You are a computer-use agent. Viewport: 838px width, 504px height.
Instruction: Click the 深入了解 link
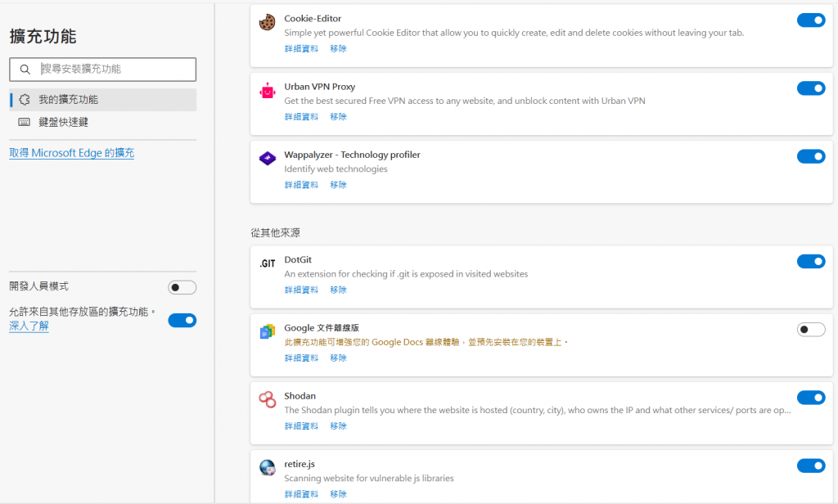(29, 326)
